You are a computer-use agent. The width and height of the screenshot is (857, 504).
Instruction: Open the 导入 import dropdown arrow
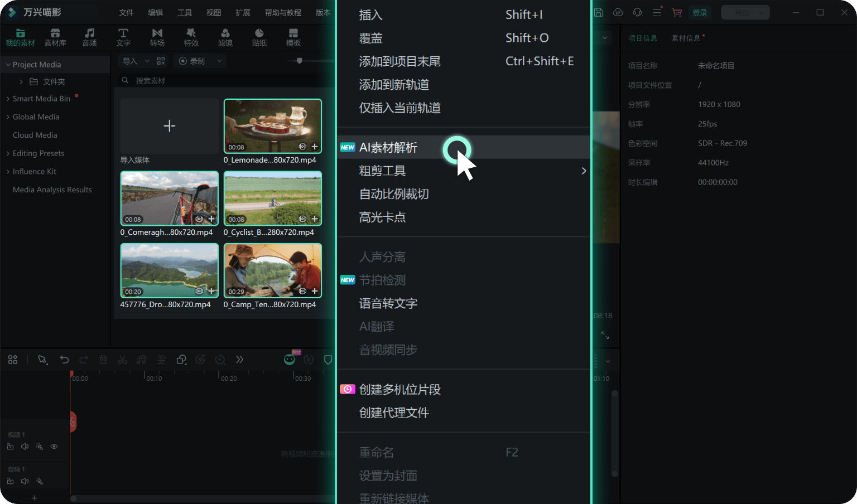[x=147, y=61]
